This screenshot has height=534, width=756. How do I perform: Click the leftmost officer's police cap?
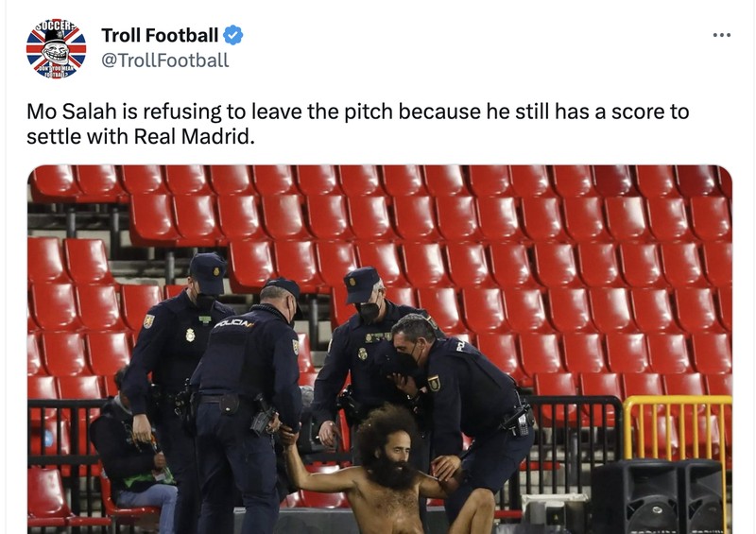208,272
